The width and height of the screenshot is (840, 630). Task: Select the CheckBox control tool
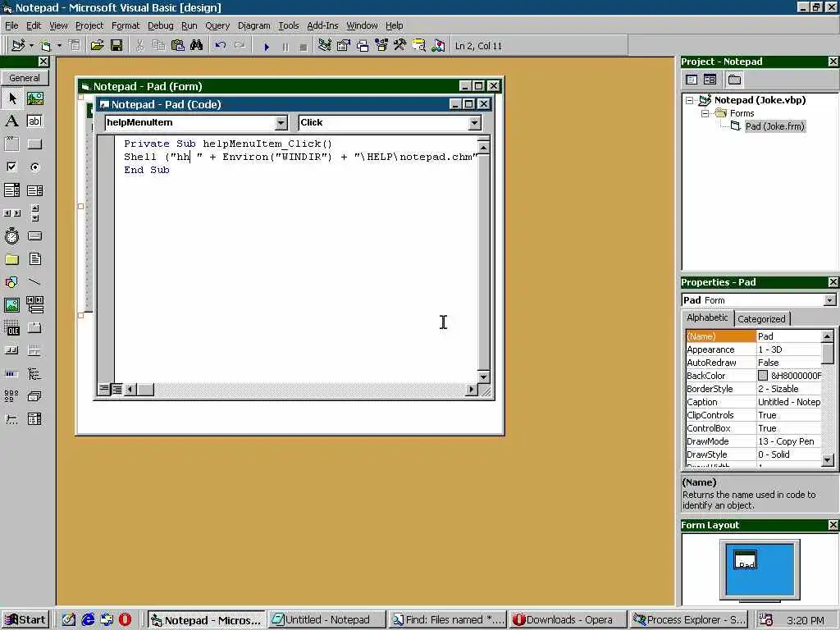[11, 167]
